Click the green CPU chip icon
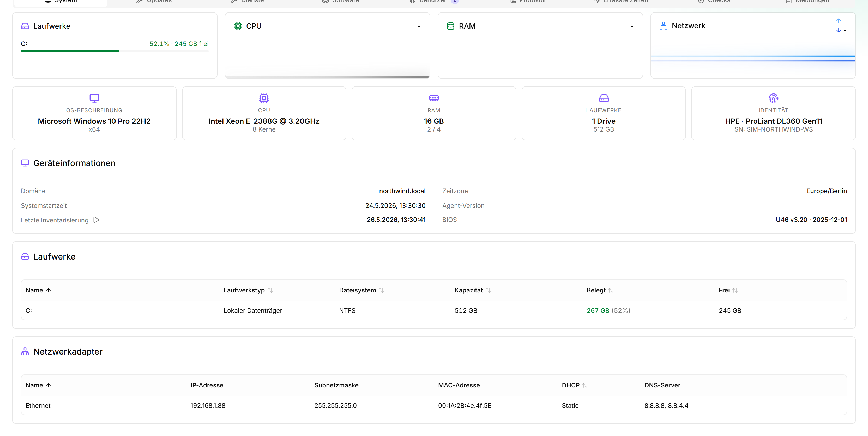 (238, 26)
